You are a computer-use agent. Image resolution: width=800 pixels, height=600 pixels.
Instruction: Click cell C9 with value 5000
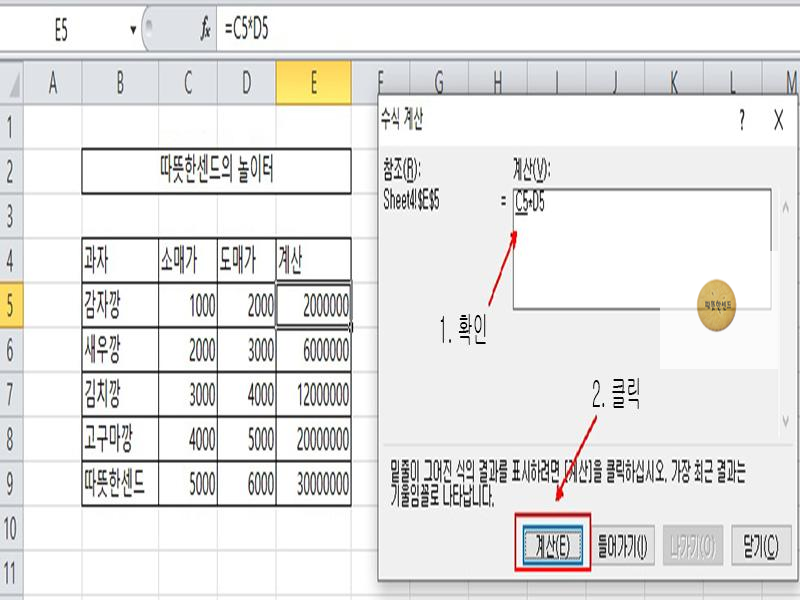[188, 483]
